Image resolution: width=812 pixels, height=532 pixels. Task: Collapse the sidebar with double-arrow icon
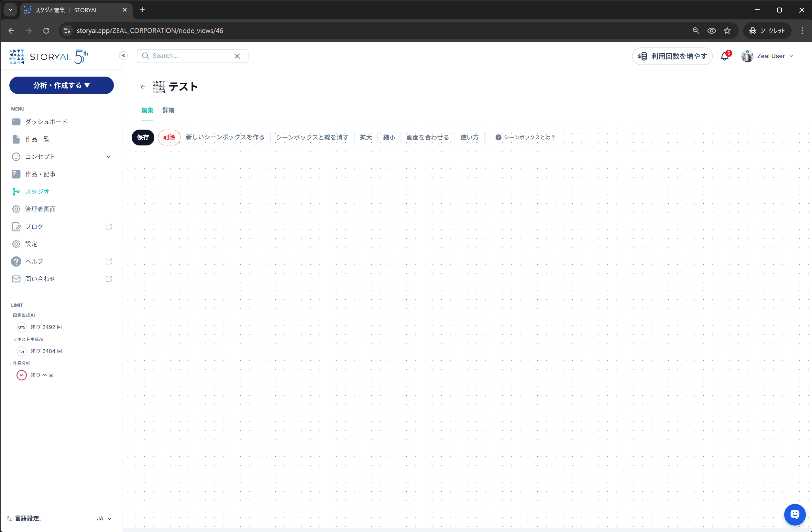pos(124,56)
